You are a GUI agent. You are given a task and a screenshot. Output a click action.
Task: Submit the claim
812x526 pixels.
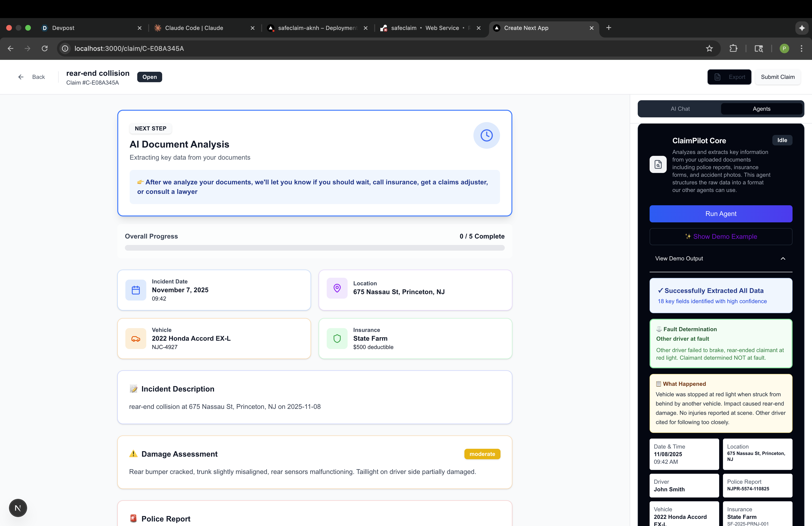coord(777,77)
